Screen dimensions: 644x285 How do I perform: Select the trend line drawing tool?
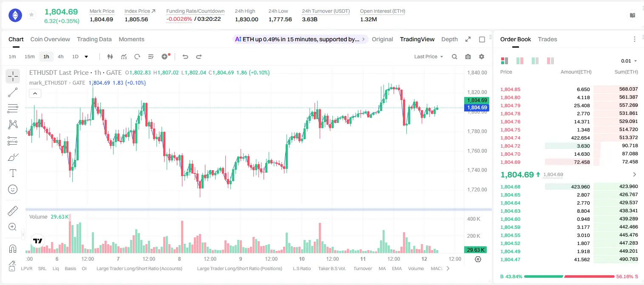pyautogui.click(x=13, y=92)
